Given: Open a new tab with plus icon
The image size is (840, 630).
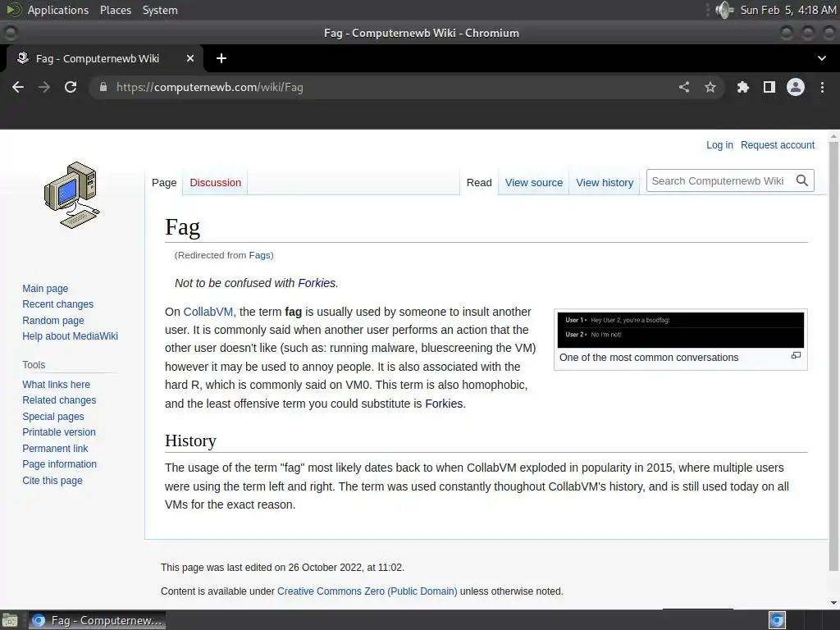Looking at the screenshot, I should click(x=221, y=58).
